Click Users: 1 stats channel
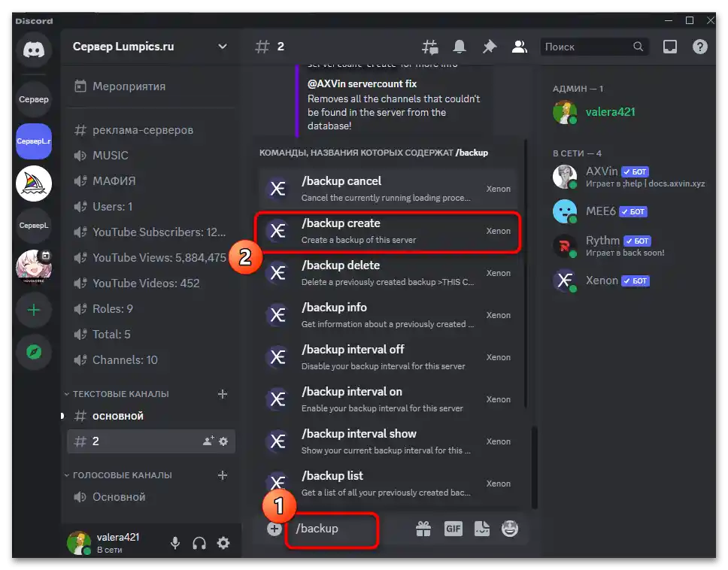This screenshot has width=728, height=570. 151,207
